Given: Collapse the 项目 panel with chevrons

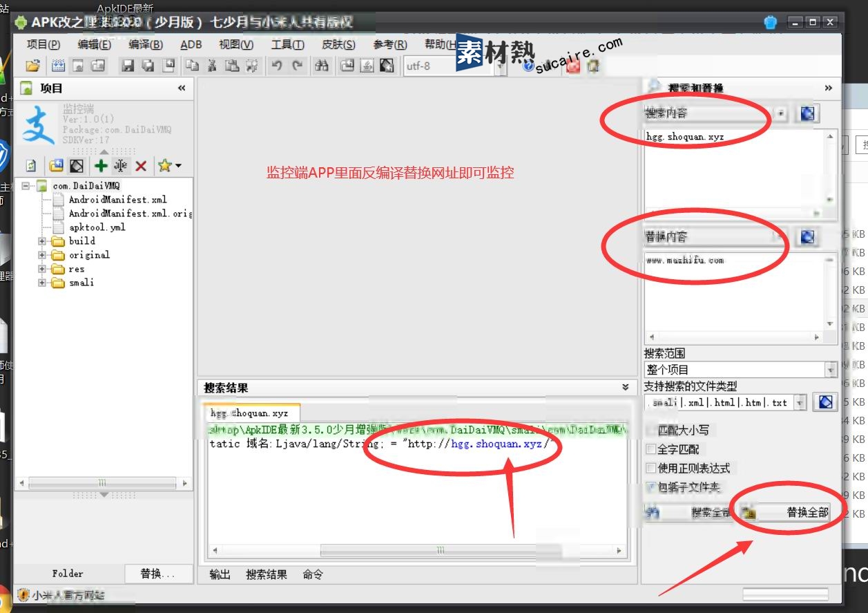Looking at the screenshot, I should click(182, 88).
